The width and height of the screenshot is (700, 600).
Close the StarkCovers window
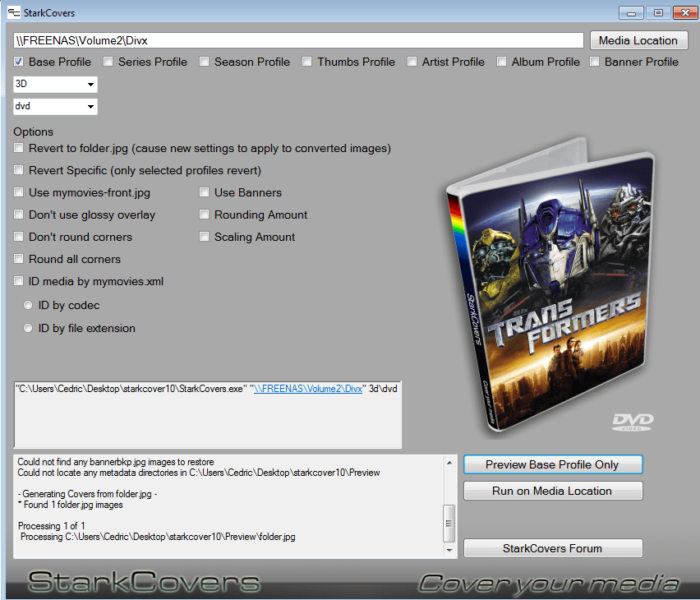[685, 13]
